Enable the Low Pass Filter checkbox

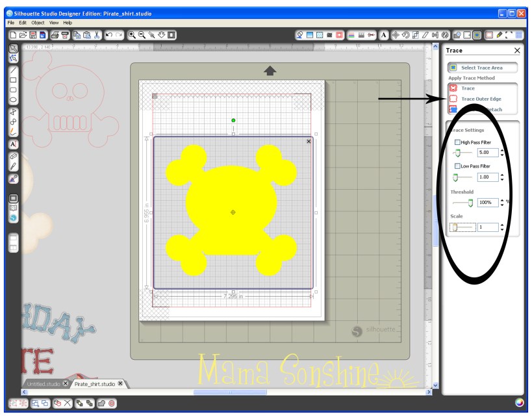tap(457, 166)
